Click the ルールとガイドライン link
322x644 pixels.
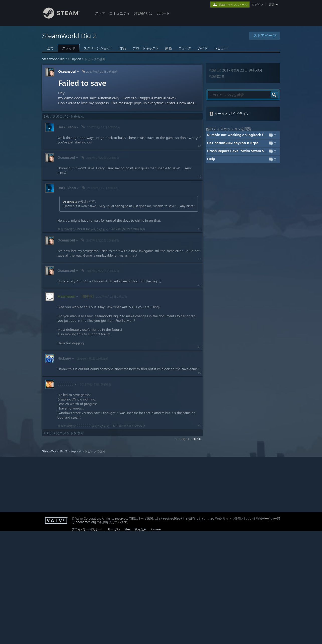pyautogui.click(x=232, y=114)
